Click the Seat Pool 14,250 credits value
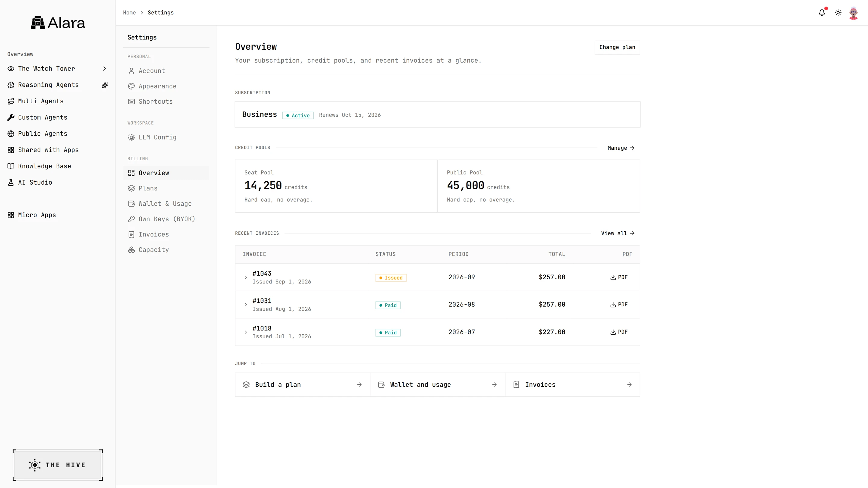 pyautogui.click(x=276, y=186)
